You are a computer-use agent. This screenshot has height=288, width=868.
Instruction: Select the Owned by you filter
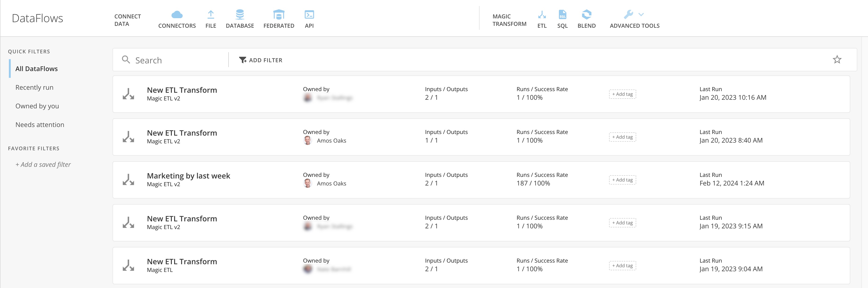[x=37, y=106]
